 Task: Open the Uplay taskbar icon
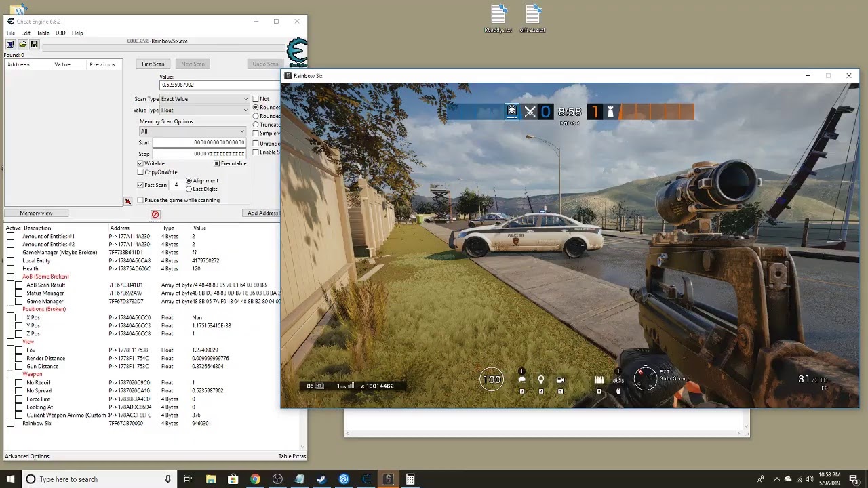pyautogui.click(x=344, y=479)
